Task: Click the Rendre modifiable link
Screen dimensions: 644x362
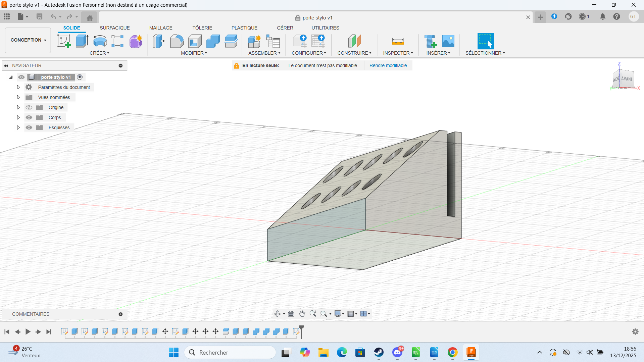Action: [x=388, y=65]
